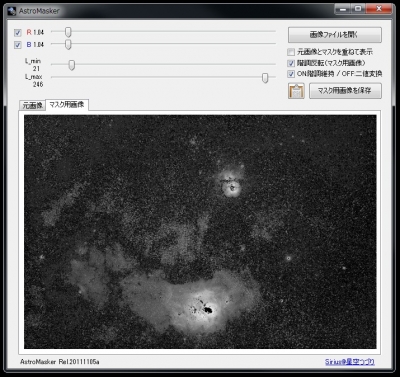This screenshot has width=400, height=377.
Task: Click the B slider thumb
Action: (68, 44)
